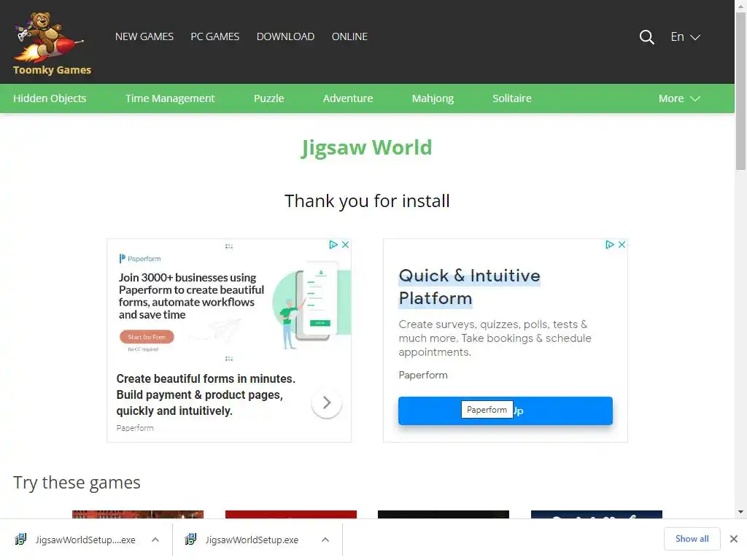The image size is (747, 560).
Task: Click the first game thumbnail under Try these games
Action: coord(138,515)
